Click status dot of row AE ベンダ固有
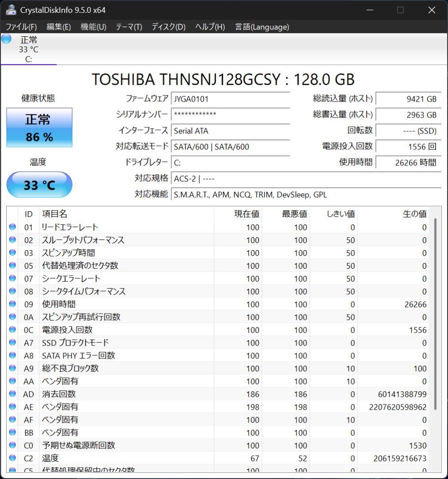Viewport: 448px width, 479px height. (x=12, y=406)
